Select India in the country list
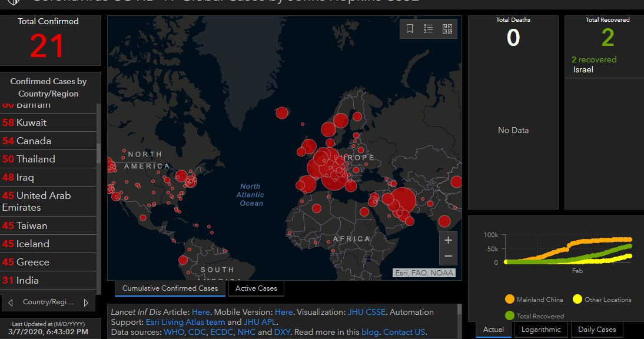 click(x=48, y=280)
